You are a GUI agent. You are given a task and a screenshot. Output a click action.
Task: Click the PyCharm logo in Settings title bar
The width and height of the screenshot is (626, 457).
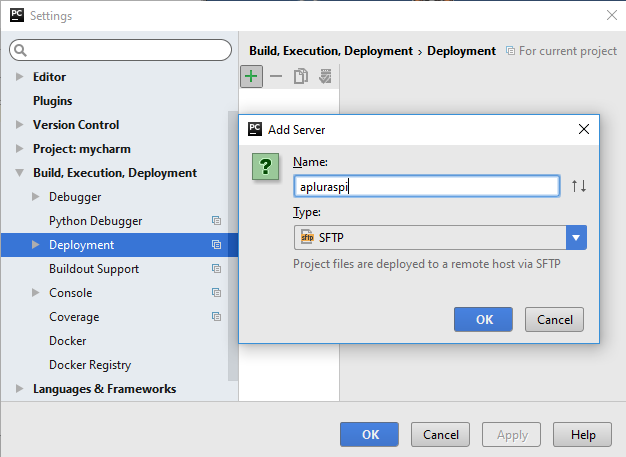pyautogui.click(x=17, y=15)
